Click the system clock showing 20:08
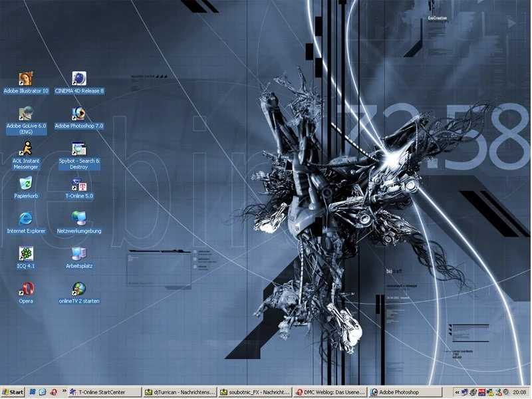The height and width of the screenshot is (399, 532). pyautogui.click(x=519, y=392)
